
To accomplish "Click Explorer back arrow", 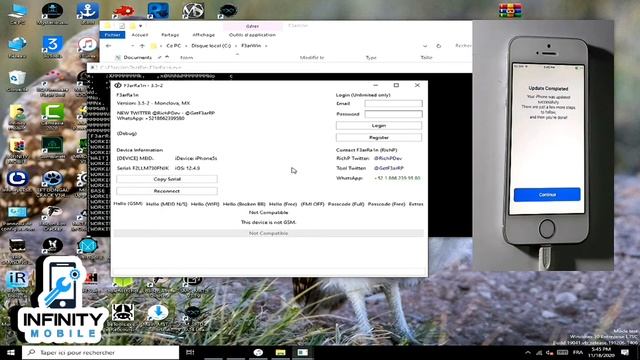I will [x=108, y=46].
